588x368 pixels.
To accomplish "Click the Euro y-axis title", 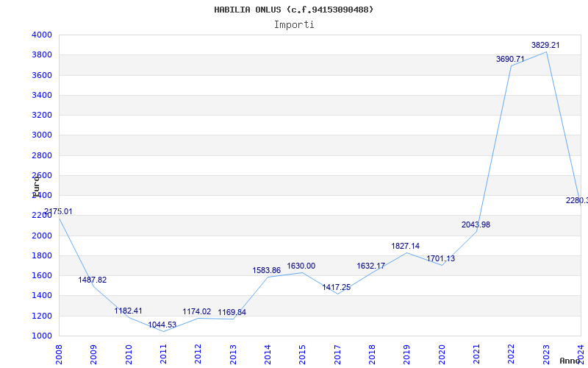I will (x=36, y=186).
